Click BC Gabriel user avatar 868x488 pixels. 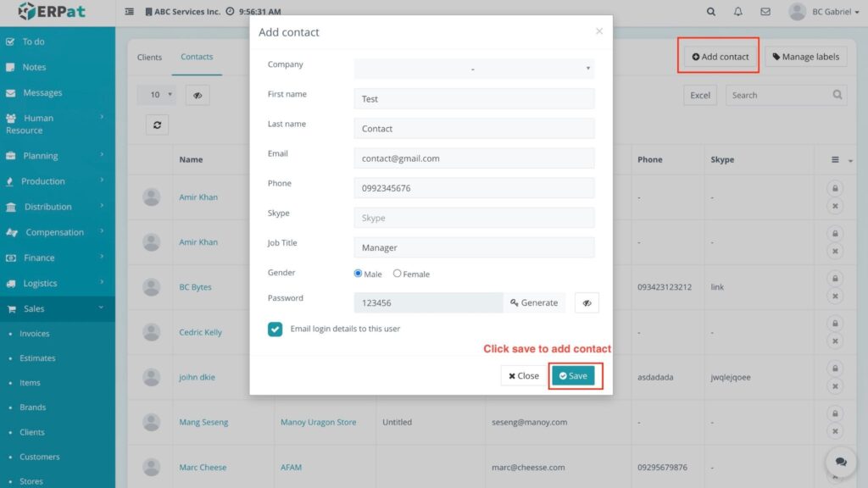(797, 11)
